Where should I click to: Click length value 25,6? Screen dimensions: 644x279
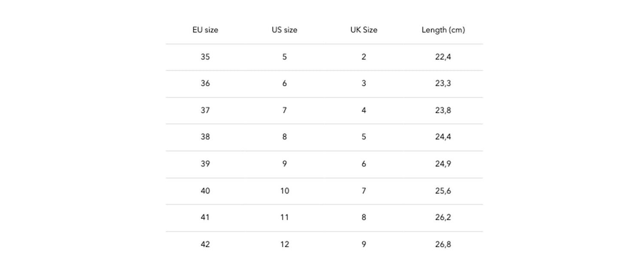click(x=443, y=191)
